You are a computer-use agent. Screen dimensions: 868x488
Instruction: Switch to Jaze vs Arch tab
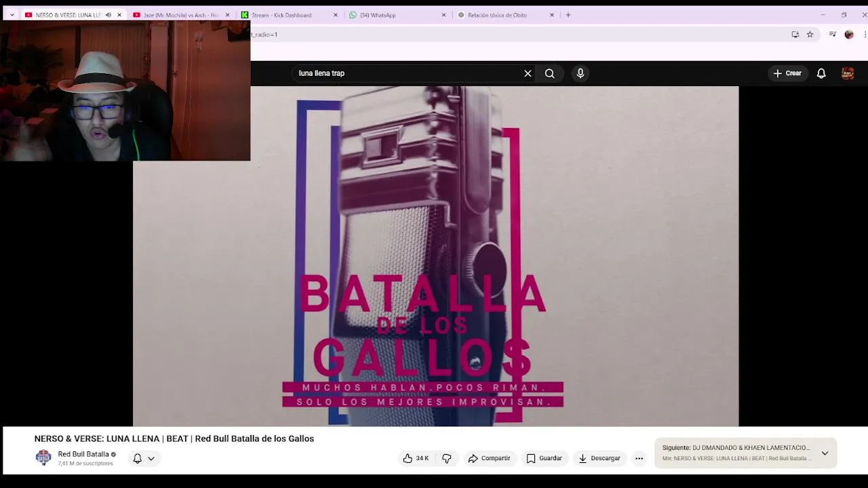[180, 15]
